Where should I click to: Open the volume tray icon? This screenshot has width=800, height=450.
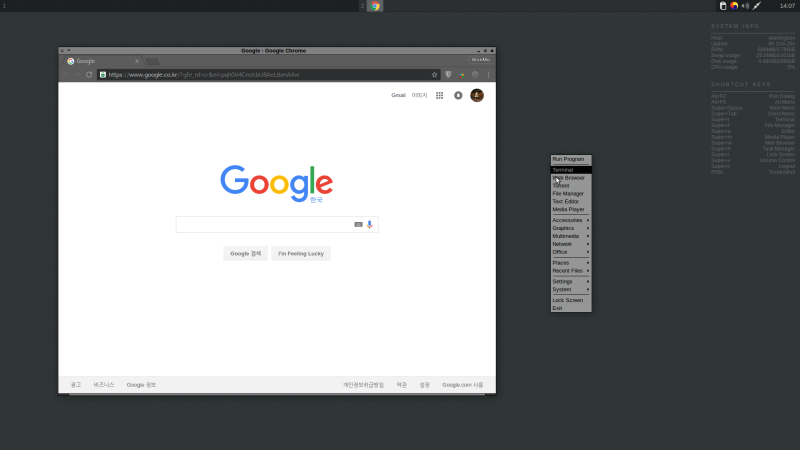[x=745, y=6]
